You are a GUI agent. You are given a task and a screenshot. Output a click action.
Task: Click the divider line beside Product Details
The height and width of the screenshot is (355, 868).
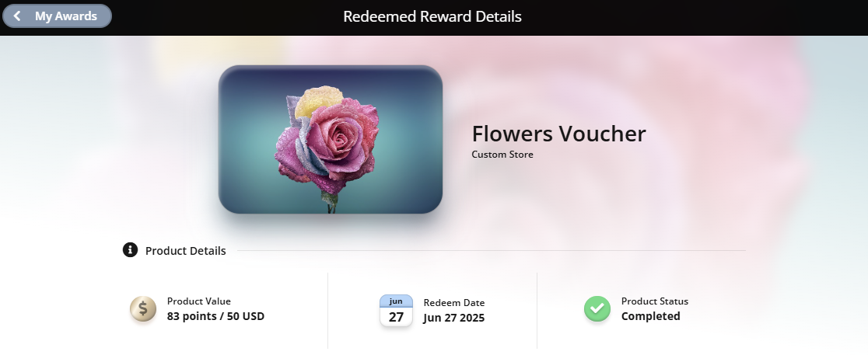point(492,250)
